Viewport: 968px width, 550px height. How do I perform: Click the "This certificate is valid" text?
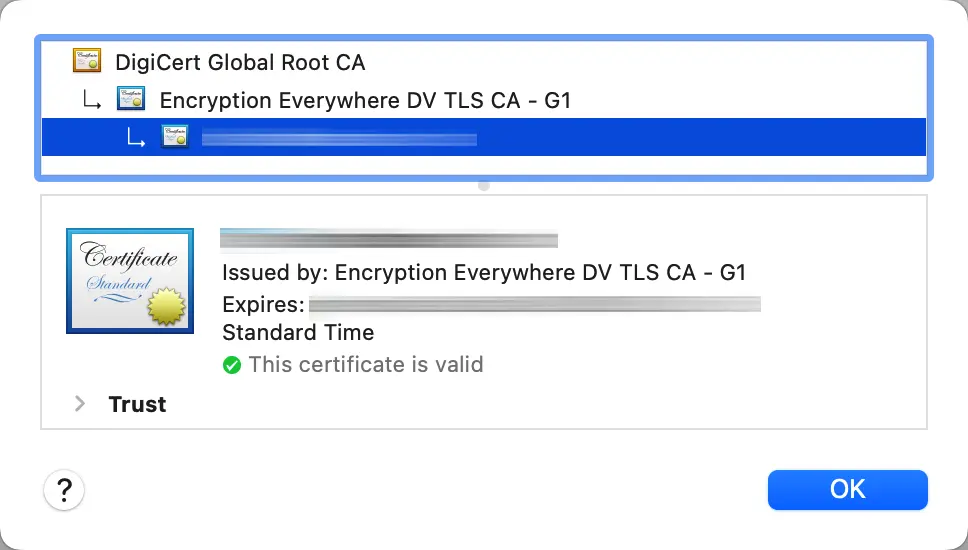click(x=366, y=365)
